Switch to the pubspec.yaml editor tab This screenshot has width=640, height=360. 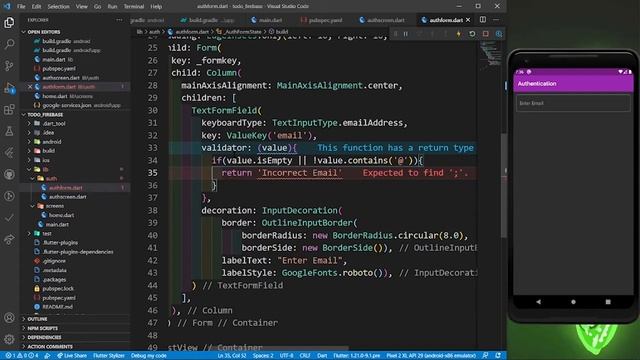[x=321, y=20]
